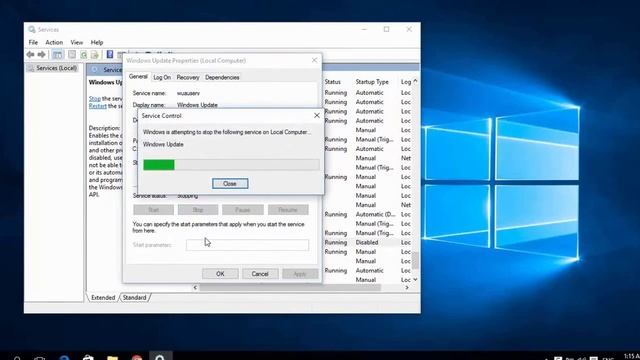The image size is (640, 360).
Task: Click OK in Windows Update Properties
Action: pos(220,274)
